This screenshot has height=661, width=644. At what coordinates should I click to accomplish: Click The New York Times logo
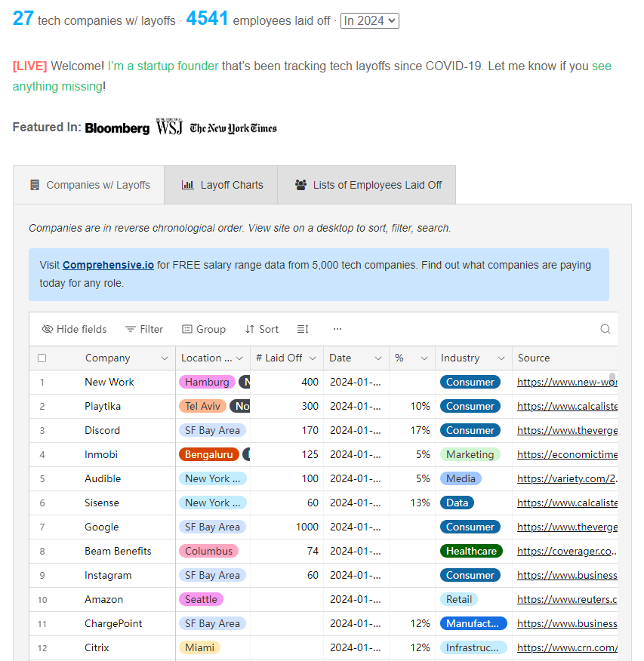coord(233,128)
